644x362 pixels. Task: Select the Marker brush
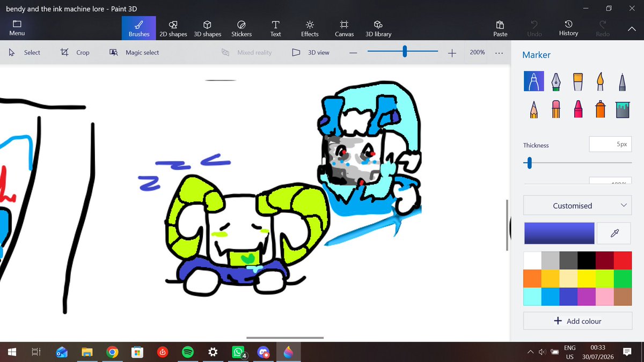coord(533,82)
